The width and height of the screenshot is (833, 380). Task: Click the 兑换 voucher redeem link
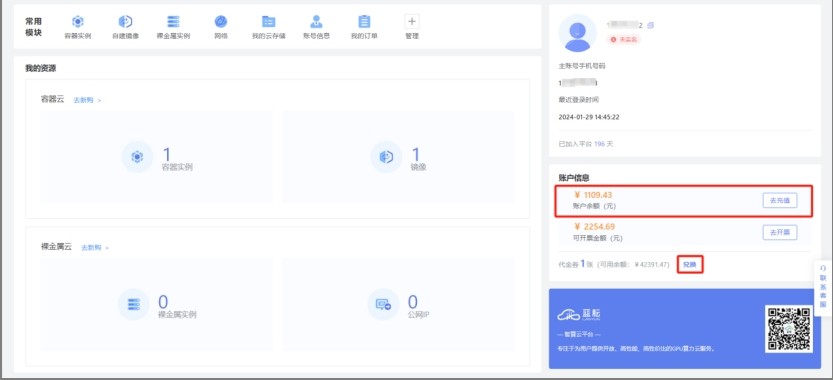click(x=690, y=264)
